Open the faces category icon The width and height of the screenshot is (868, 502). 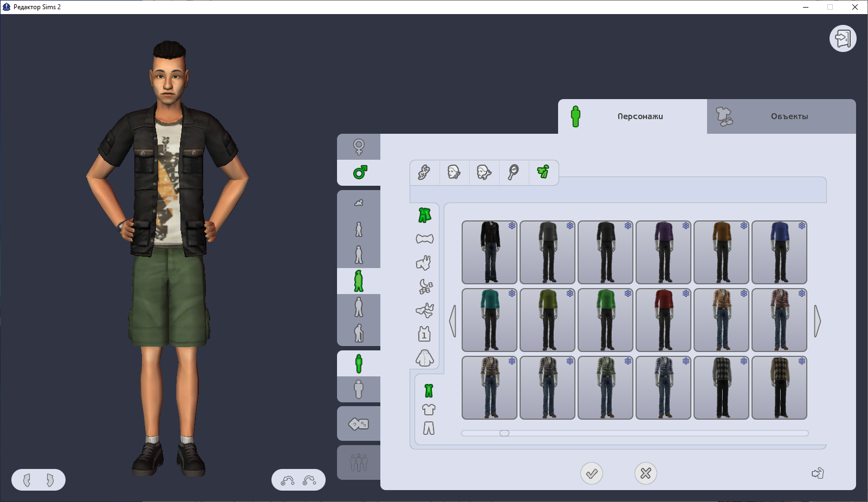pyautogui.click(x=454, y=173)
